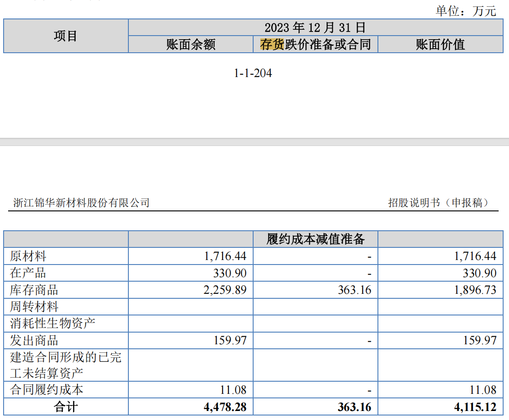This screenshot has height=420, width=509.
Task: Click page number 1-1-204
Action: [253, 73]
